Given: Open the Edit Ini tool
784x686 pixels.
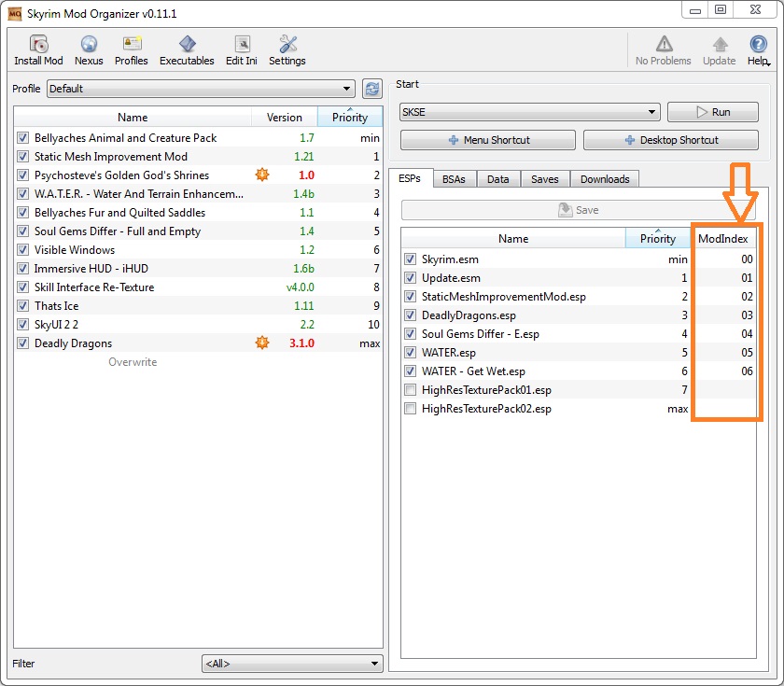Looking at the screenshot, I should point(242,45).
